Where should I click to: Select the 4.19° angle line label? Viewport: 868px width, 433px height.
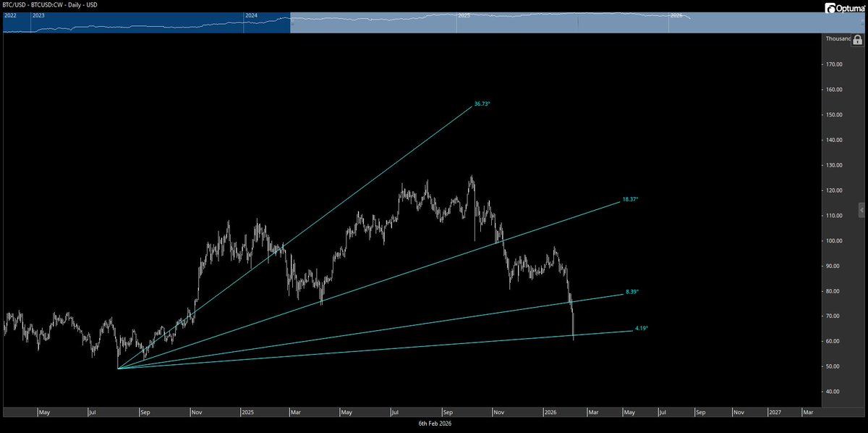pyautogui.click(x=642, y=328)
